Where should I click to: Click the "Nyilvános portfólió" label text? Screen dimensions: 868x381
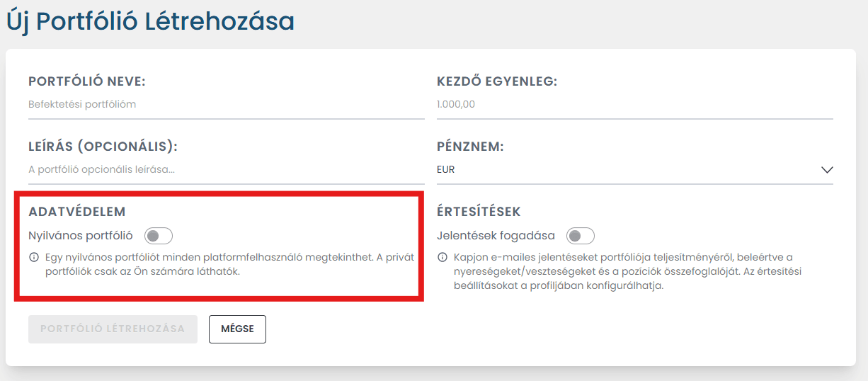pyautogui.click(x=81, y=236)
